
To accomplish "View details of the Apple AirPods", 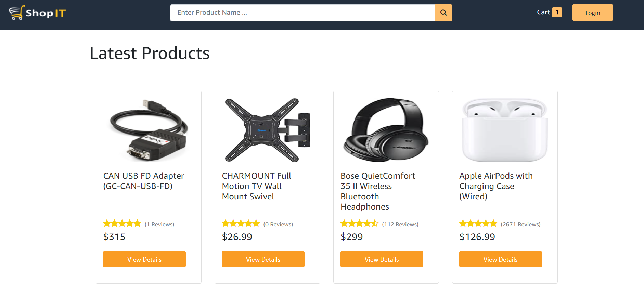I will [x=500, y=259].
